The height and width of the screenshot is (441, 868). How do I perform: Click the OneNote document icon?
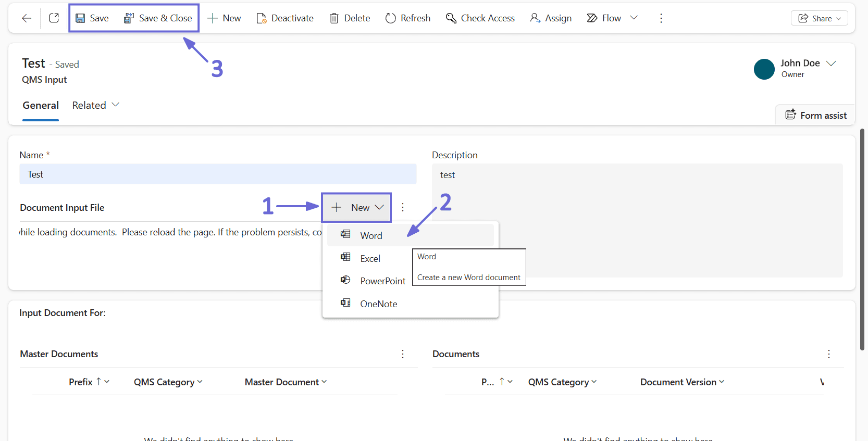(x=345, y=303)
